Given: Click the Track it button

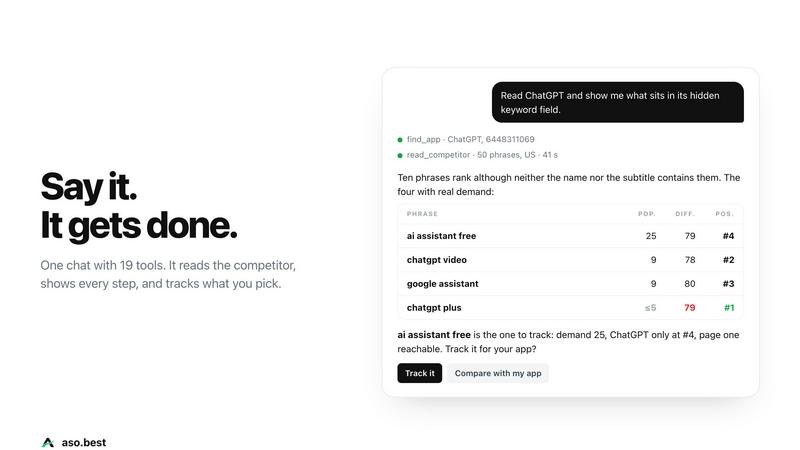Looking at the screenshot, I should click(419, 373).
